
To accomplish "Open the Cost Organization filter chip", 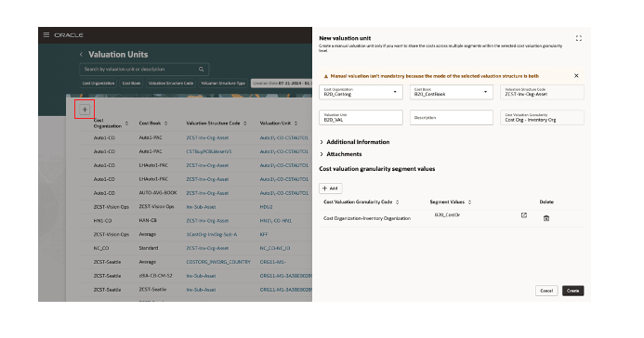I will pos(99,84).
